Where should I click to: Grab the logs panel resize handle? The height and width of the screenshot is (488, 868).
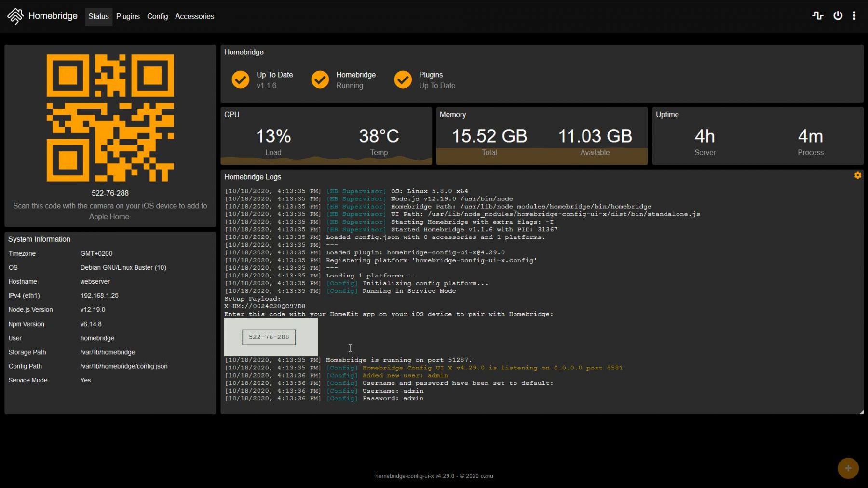[x=861, y=412]
